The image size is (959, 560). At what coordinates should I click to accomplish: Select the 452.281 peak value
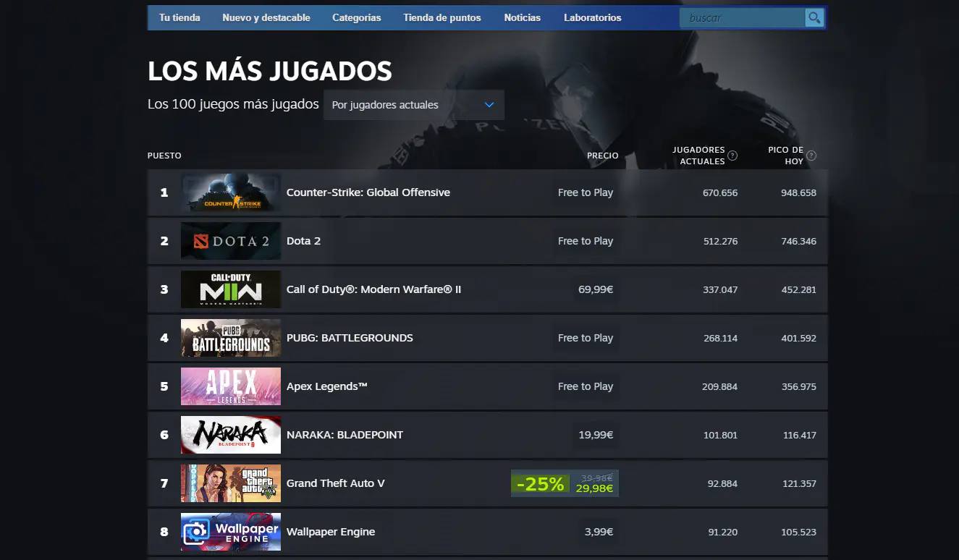point(798,289)
